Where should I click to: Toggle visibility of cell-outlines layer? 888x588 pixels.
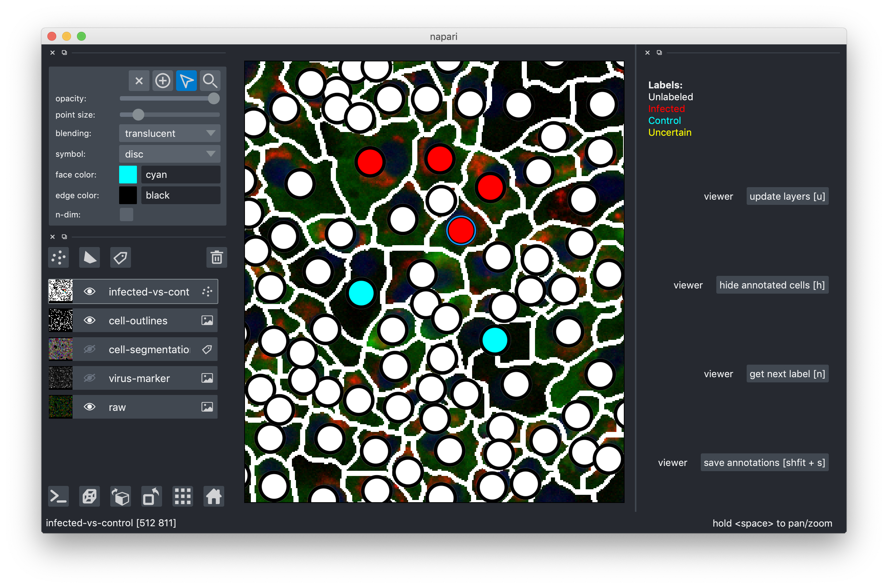click(x=89, y=320)
